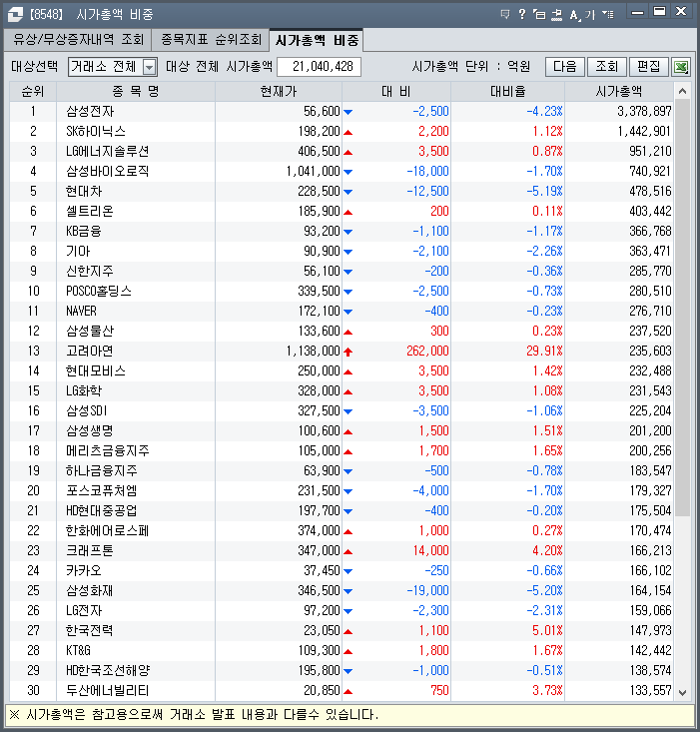Select the 한화에어로스페이스 stock name
The width and height of the screenshot is (700, 732).
coord(107,531)
